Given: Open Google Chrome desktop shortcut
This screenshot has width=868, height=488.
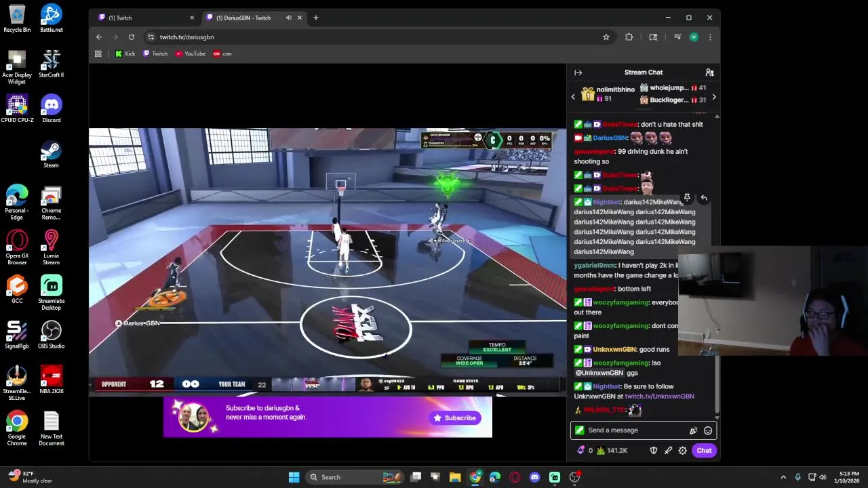Looking at the screenshot, I should pos(17,429).
